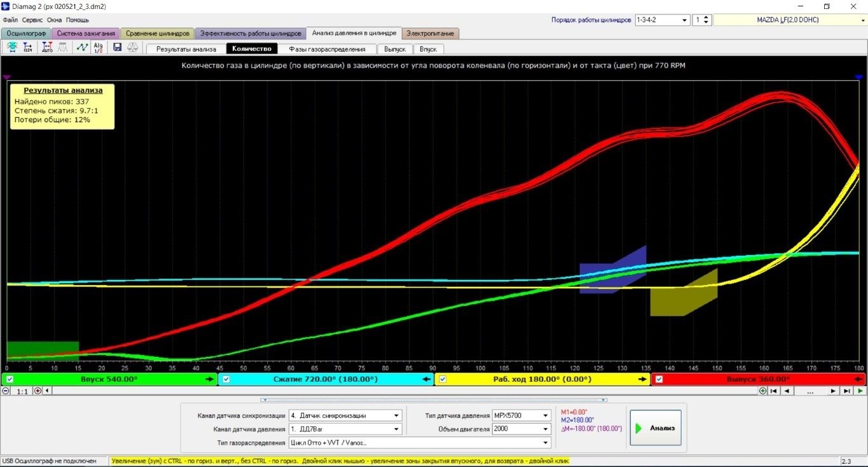868x467 pixels.
Task: Click the ΔM=-180.00° marker readout
Action: [591, 429]
